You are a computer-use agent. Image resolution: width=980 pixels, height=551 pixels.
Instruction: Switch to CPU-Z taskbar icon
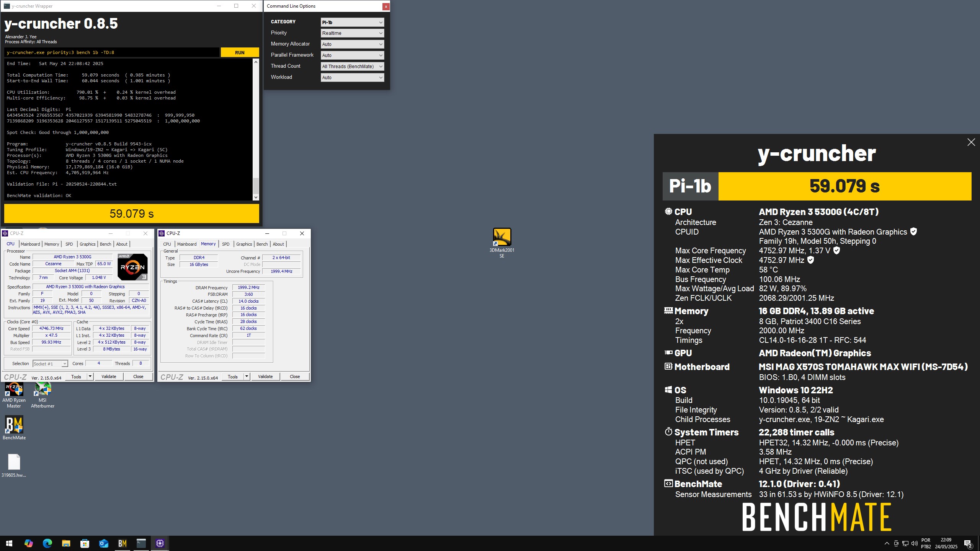click(x=160, y=543)
